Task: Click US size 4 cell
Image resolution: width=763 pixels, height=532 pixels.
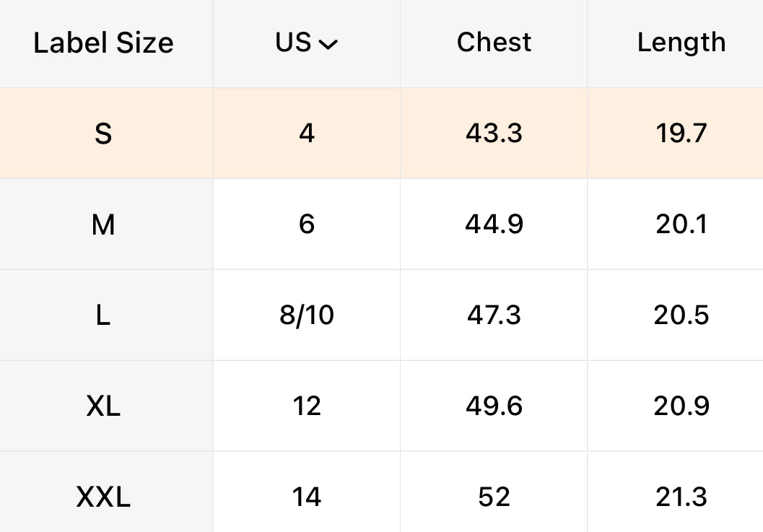Action: point(307,134)
